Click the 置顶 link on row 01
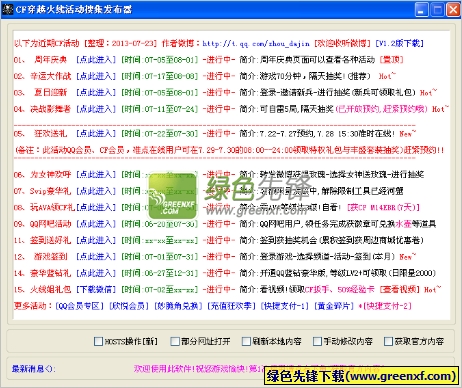The height and width of the screenshot is (388, 462). pos(392,60)
